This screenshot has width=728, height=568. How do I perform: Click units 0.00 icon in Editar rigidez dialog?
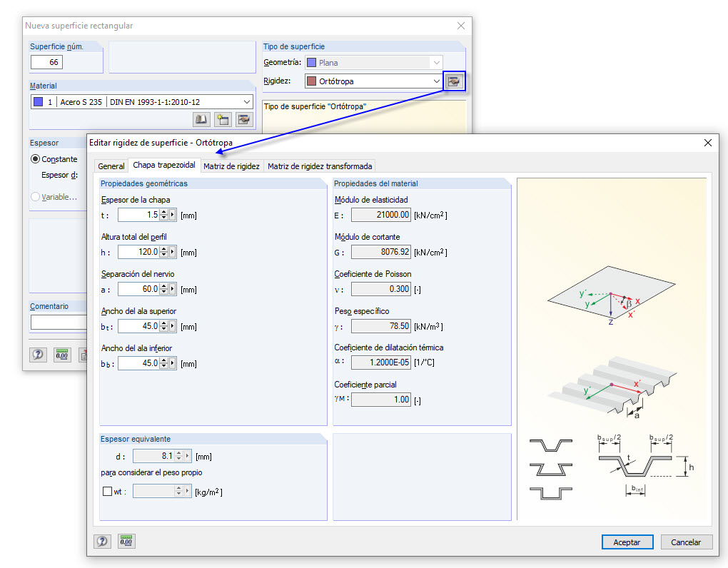click(x=126, y=541)
